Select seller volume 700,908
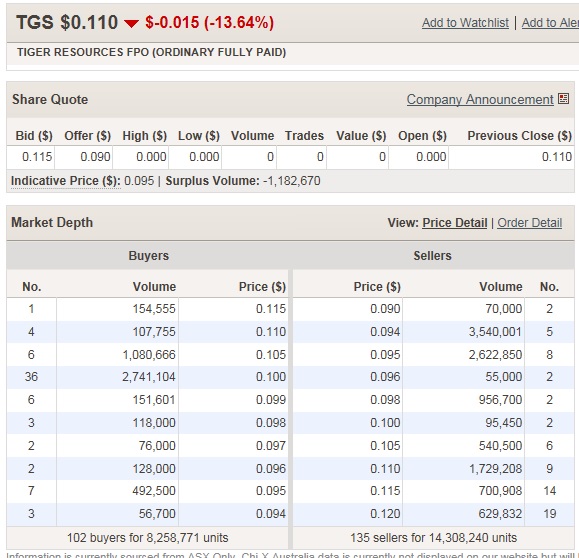This screenshot has width=579, height=558. pos(500,490)
